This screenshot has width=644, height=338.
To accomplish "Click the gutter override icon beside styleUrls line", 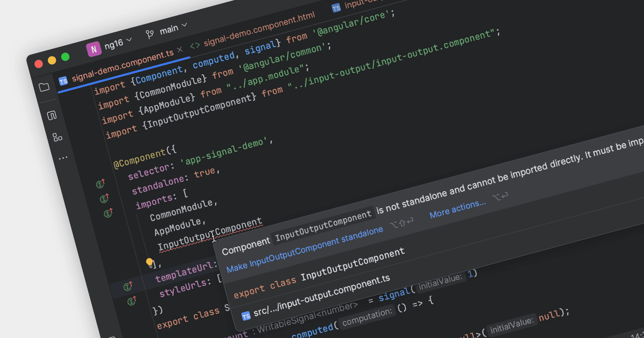I will click(x=132, y=302).
